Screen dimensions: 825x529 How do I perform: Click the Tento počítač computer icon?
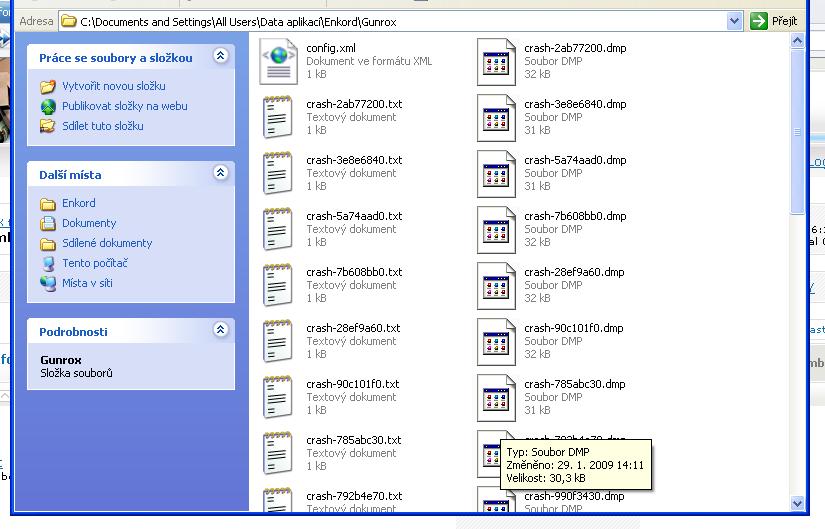pos(48,263)
